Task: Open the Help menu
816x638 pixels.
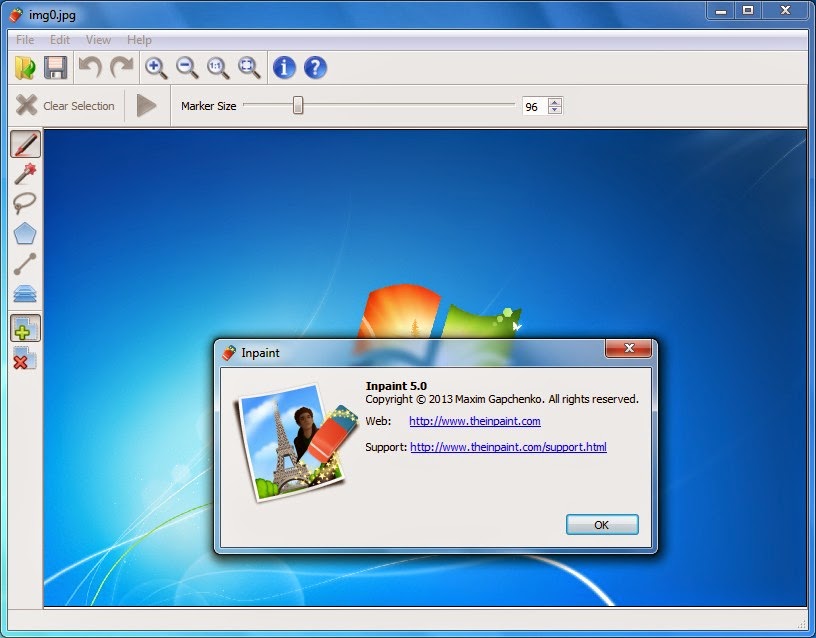Action: pyautogui.click(x=139, y=40)
